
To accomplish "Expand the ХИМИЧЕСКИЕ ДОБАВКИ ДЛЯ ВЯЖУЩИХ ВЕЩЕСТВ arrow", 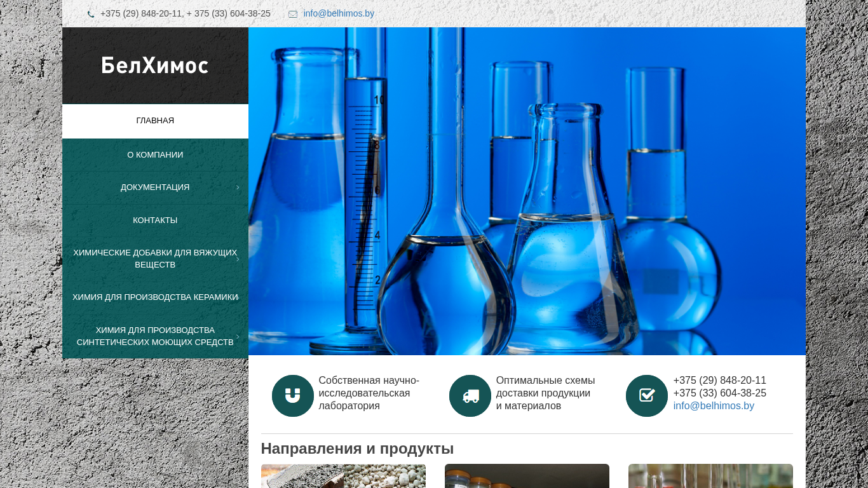I will (x=238, y=259).
